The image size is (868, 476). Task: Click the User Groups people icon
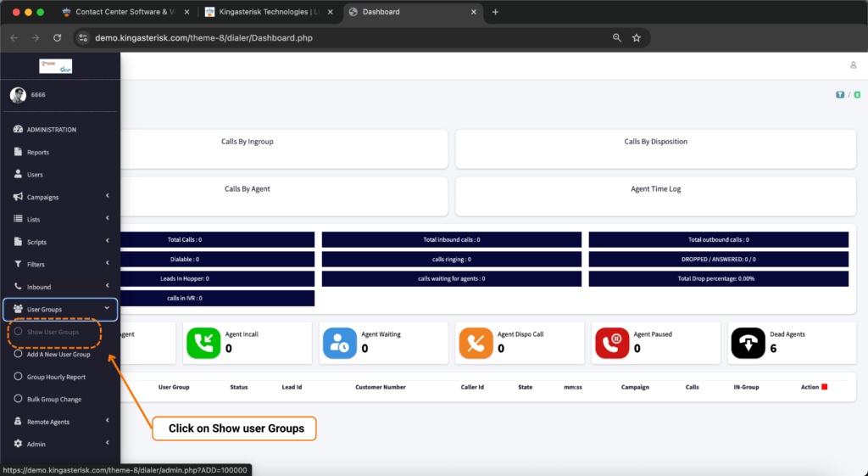click(18, 309)
